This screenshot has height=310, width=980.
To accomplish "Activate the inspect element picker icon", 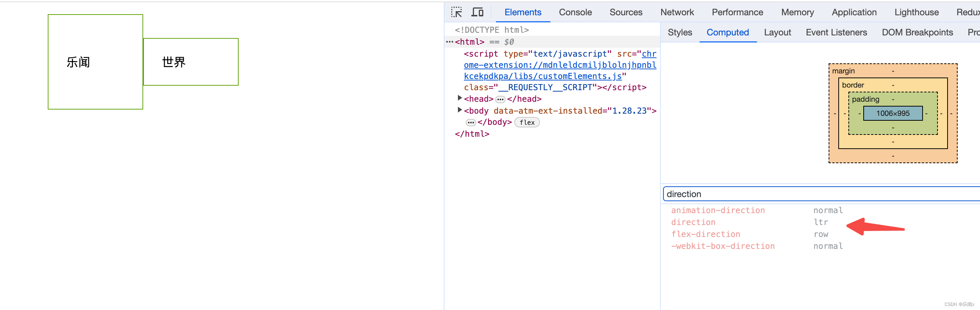I will click(x=456, y=12).
